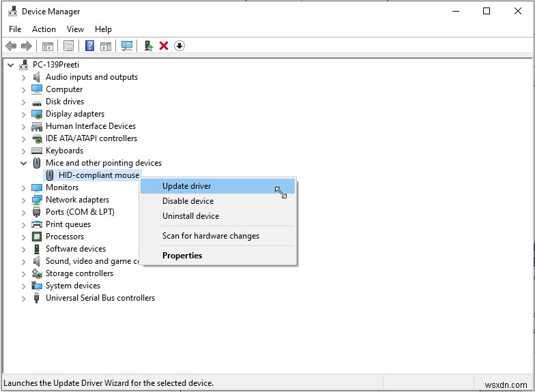The height and width of the screenshot is (392, 535).
Task: Expand Audio inputs and outputs
Action: (23, 78)
